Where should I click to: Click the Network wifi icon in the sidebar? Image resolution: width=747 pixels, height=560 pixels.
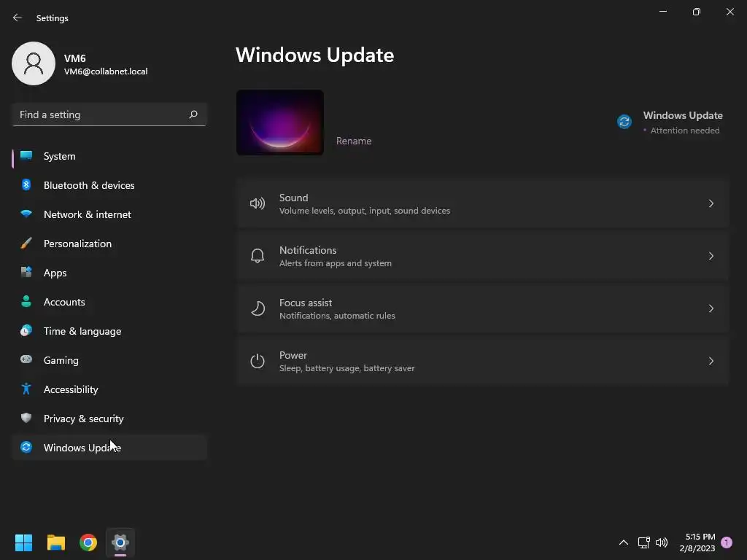[26, 214]
